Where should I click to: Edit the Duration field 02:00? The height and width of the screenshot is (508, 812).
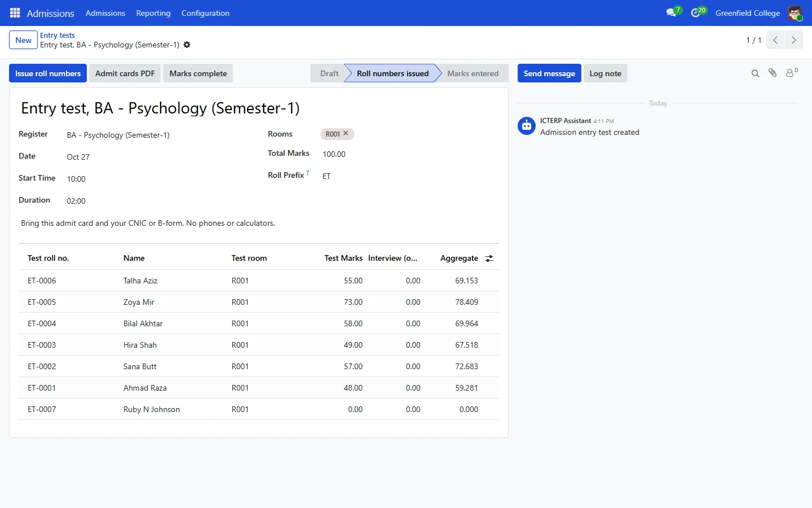(158, 201)
